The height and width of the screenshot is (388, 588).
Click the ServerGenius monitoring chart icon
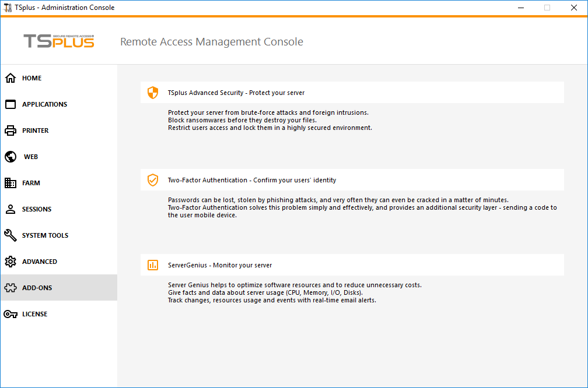[x=153, y=264]
